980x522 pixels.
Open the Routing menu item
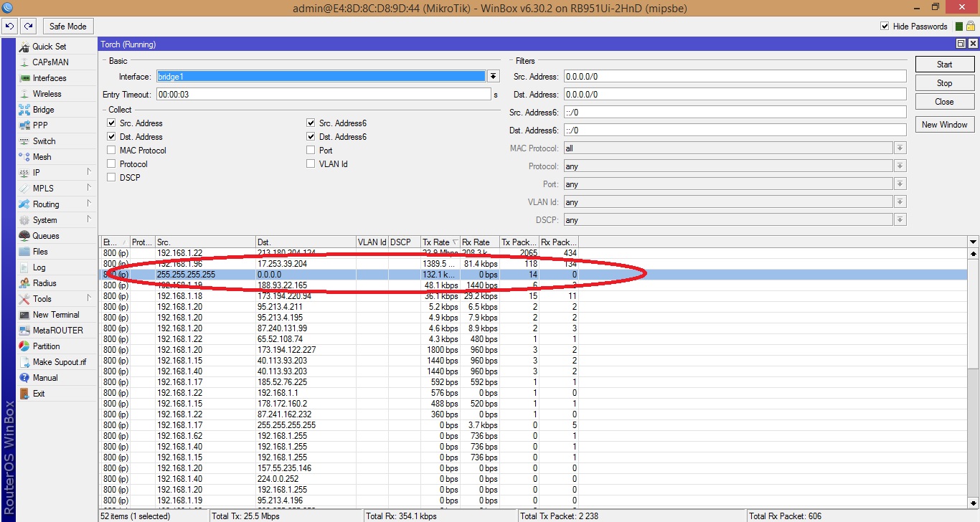coord(46,204)
